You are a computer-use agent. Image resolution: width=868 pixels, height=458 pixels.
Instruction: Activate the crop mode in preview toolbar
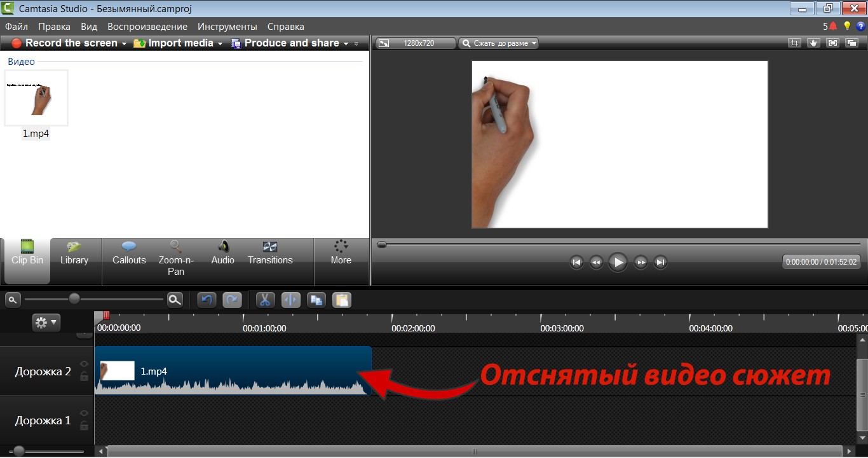pos(794,43)
